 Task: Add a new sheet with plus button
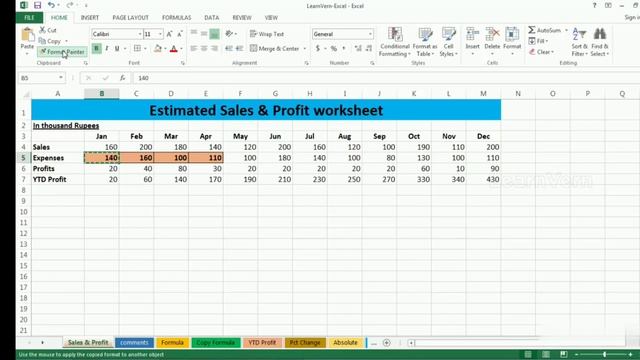[387, 343]
